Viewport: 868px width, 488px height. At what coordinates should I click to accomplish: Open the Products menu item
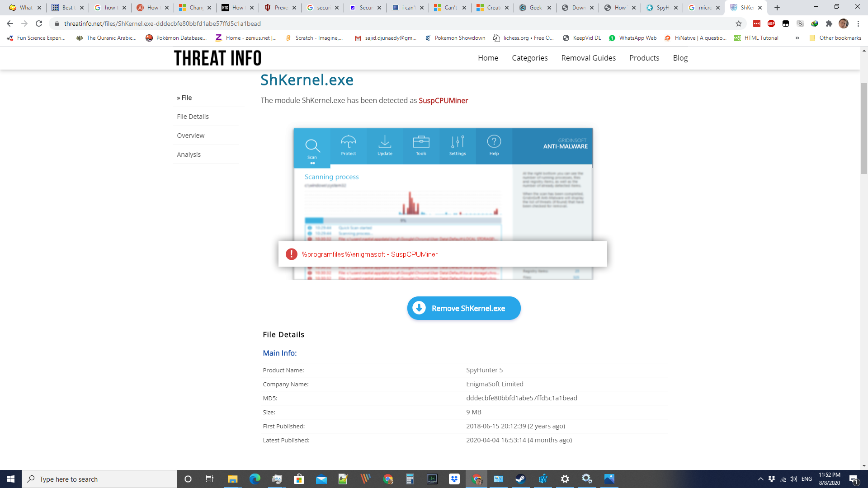tap(644, 58)
